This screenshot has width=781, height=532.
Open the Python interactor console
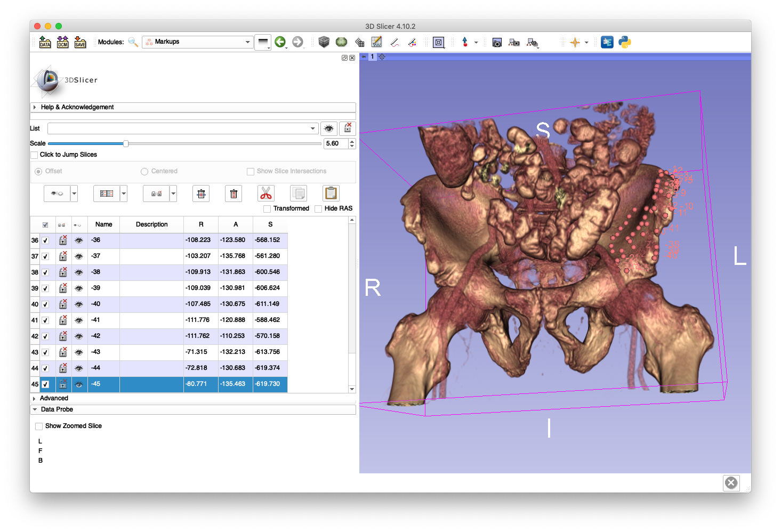[x=624, y=42]
